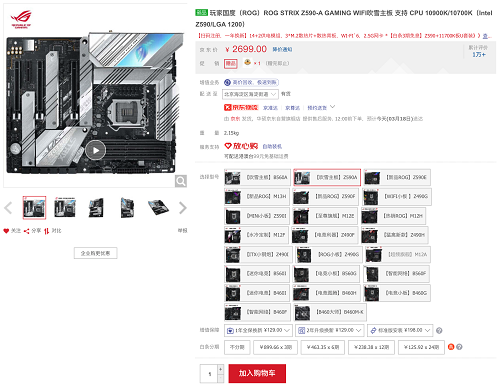Open the image magnifier icon
This screenshot has width=500, height=387.
[181, 181]
